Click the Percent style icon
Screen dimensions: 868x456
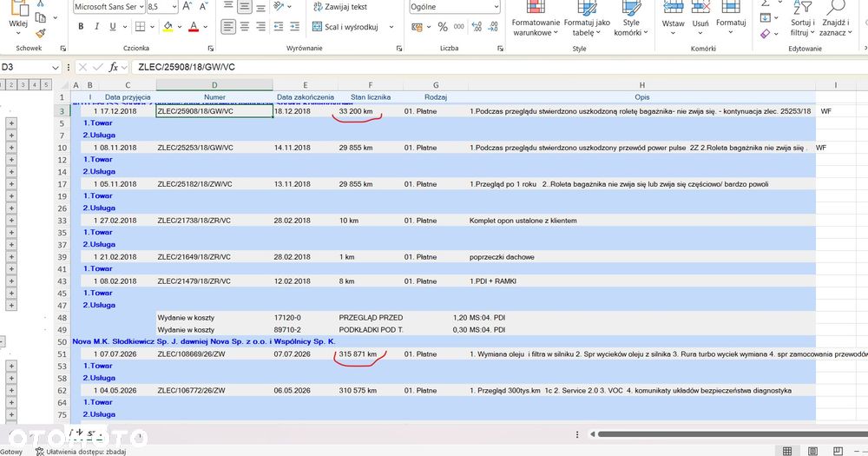443,27
